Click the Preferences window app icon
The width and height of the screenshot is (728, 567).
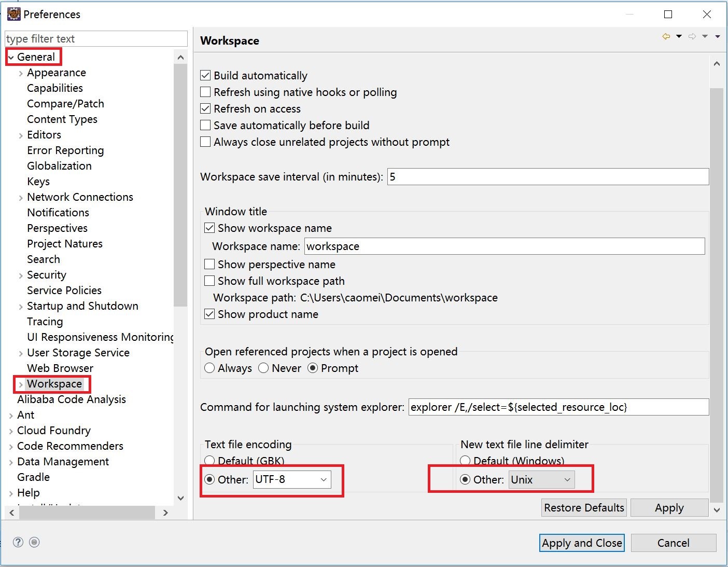click(x=13, y=14)
